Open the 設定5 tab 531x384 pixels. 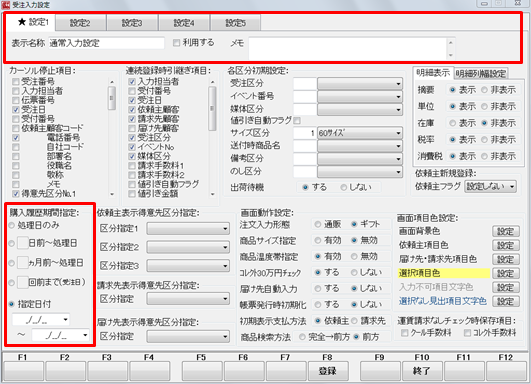[236, 23]
